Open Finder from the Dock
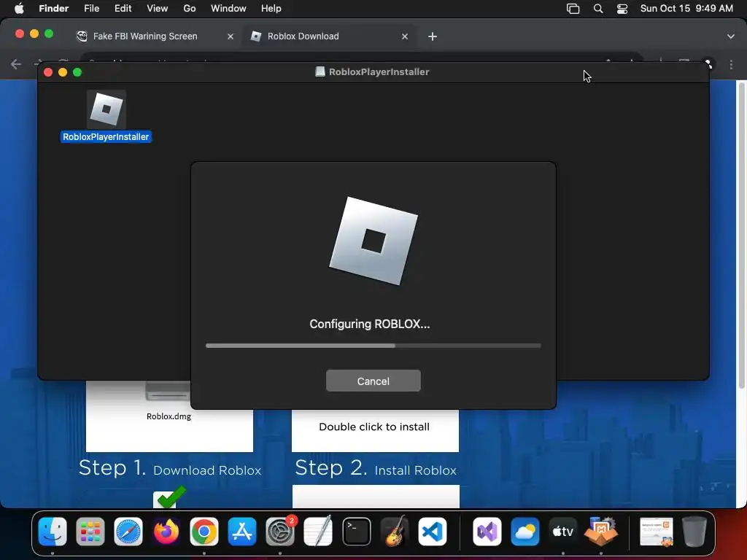The image size is (747, 560). coord(53,532)
